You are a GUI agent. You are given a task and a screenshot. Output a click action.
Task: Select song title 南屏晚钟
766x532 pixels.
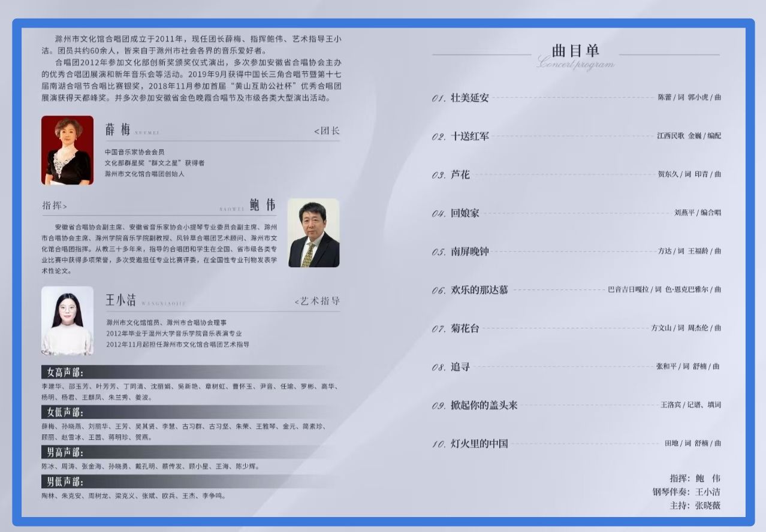[470, 252]
